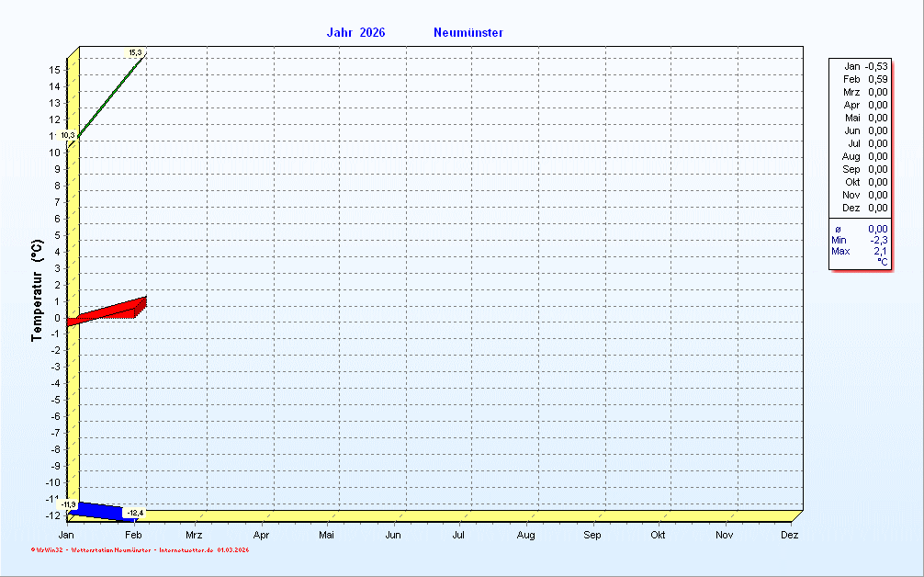This screenshot has height=577, width=924.
Task: Click the "Temperatur (°C)" y-axis label
Action: coord(37,290)
